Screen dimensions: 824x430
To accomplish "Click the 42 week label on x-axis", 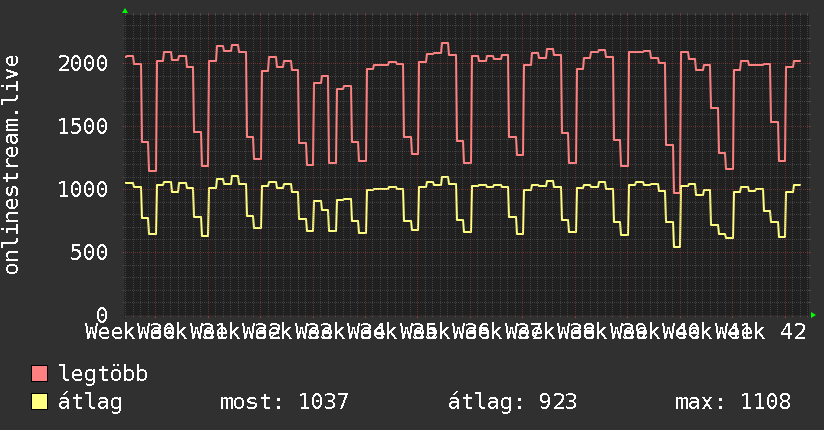I will click(793, 332).
